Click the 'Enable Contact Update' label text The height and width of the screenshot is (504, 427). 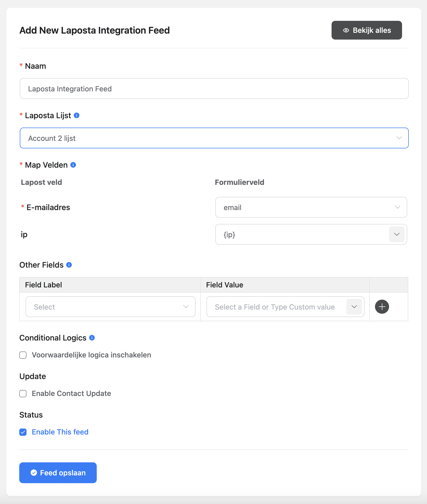pyautogui.click(x=72, y=393)
